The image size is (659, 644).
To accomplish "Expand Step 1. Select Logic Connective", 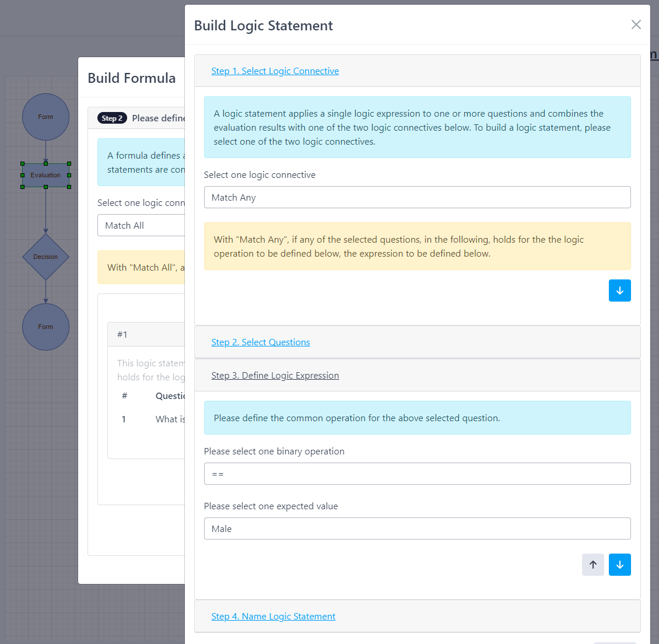I will [x=275, y=71].
